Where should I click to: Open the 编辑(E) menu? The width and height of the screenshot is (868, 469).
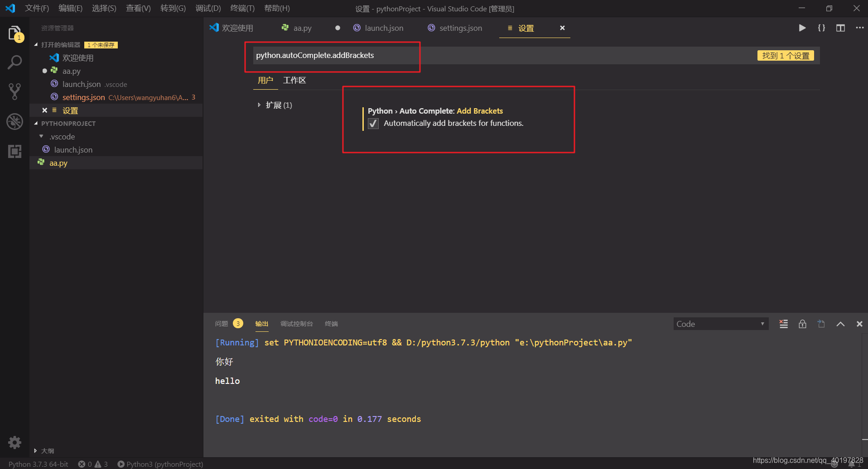click(70, 8)
